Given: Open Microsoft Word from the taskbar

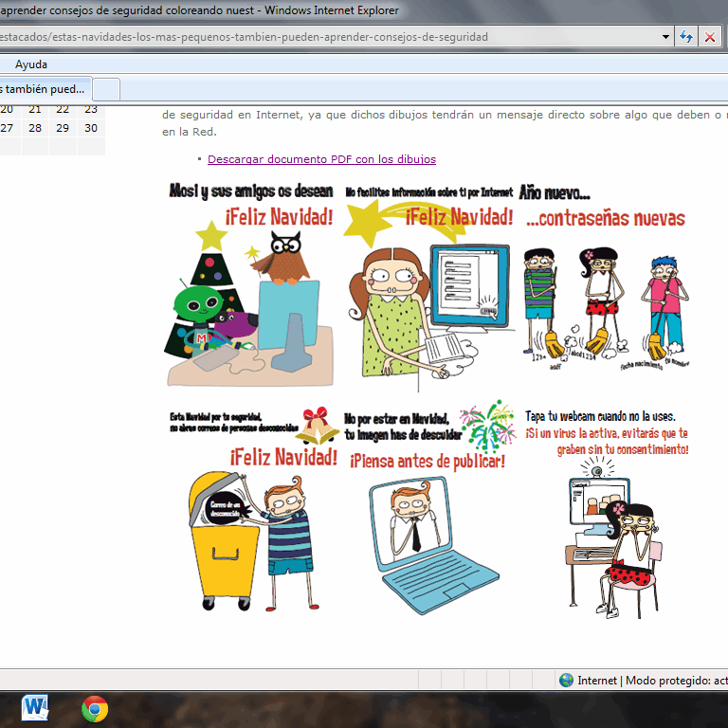Looking at the screenshot, I should tap(36, 707).
